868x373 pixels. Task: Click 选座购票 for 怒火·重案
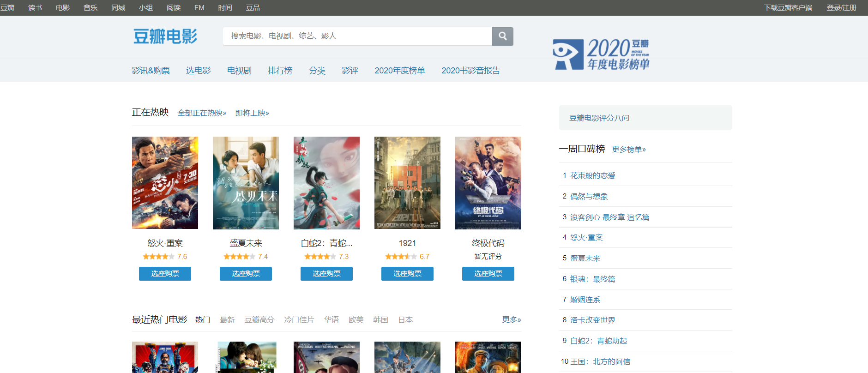point(165,274)
